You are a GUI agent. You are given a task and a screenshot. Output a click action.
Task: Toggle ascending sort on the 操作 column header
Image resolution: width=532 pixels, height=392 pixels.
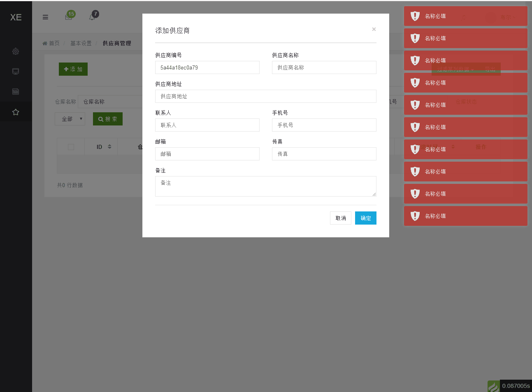pos(481,146)
